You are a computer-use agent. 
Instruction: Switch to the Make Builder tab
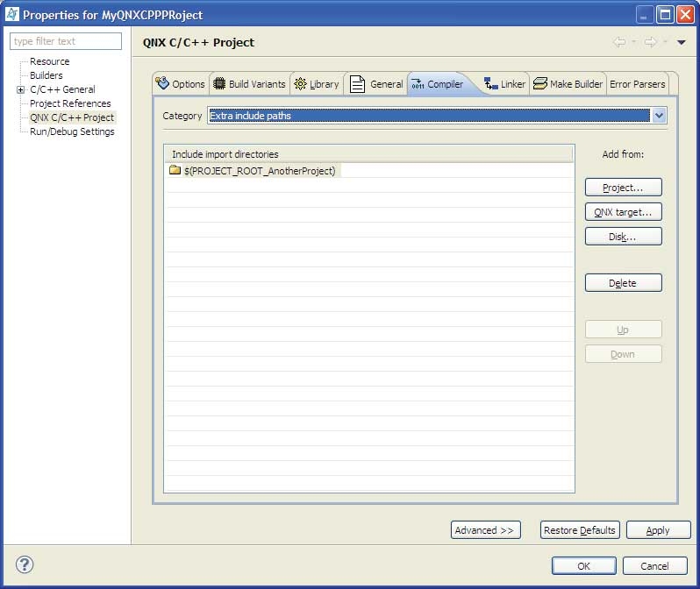[568, 84]
